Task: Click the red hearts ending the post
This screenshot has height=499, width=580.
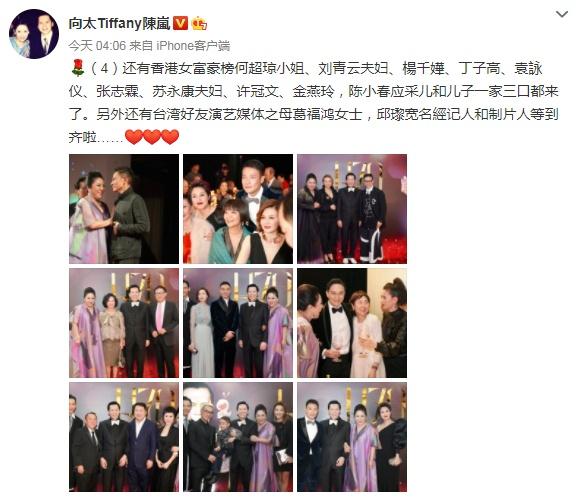Action: 152,137
